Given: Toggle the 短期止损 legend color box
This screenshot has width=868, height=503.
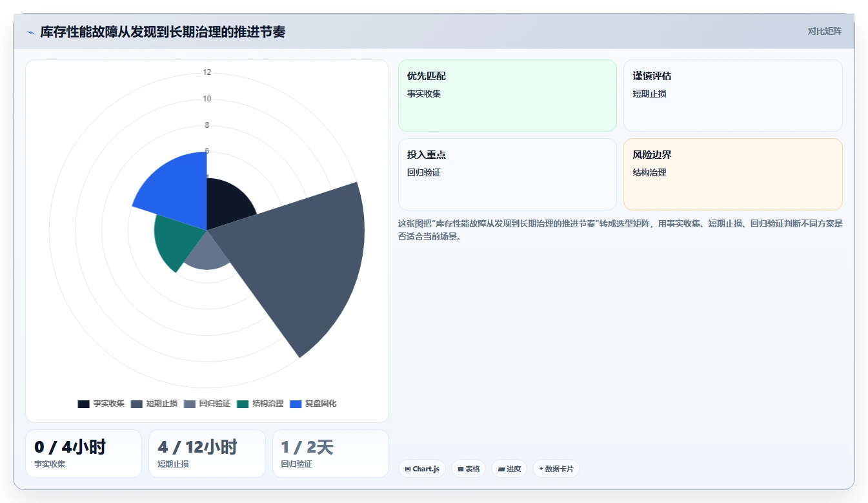Looking at the screenshot, I should 137,404.
